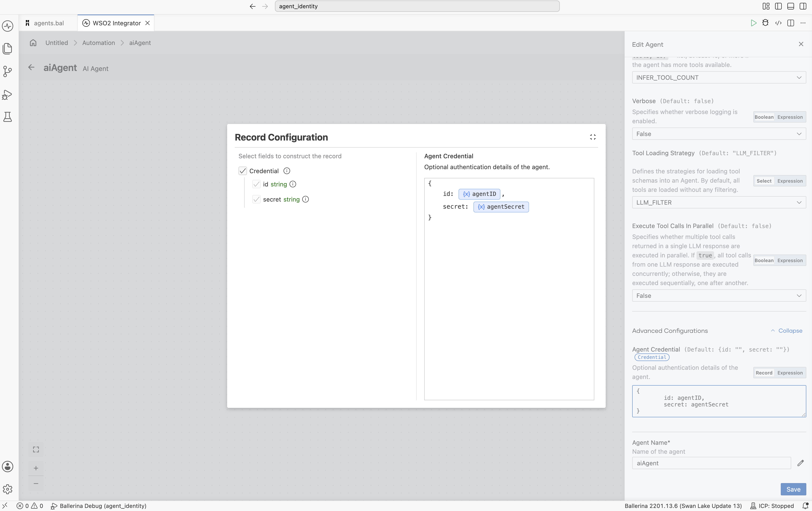The image size is (812, 511).
Task: Click Untitled in the breadcrumb
Action: pyautogui.click(x=57, y=43)
